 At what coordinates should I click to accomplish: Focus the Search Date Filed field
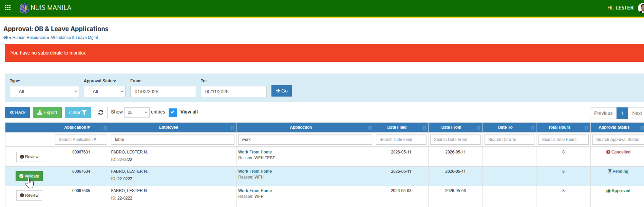pyautogui.click(x=401, y=140)
